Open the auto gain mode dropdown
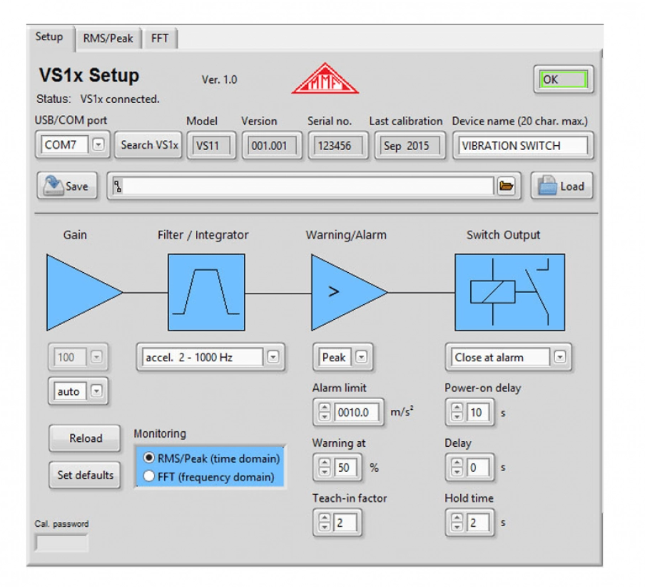Image resolution: width=649 pixels, height=587 pixels. 96,391
